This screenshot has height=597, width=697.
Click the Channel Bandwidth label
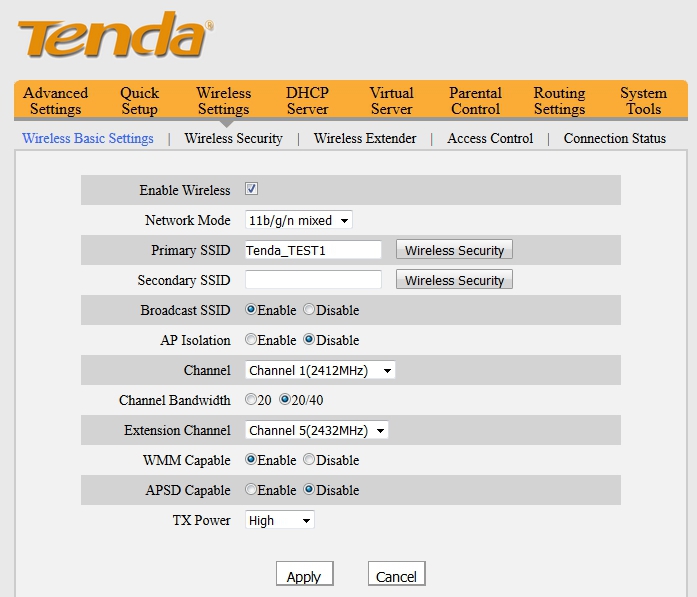tap(175, 400)
